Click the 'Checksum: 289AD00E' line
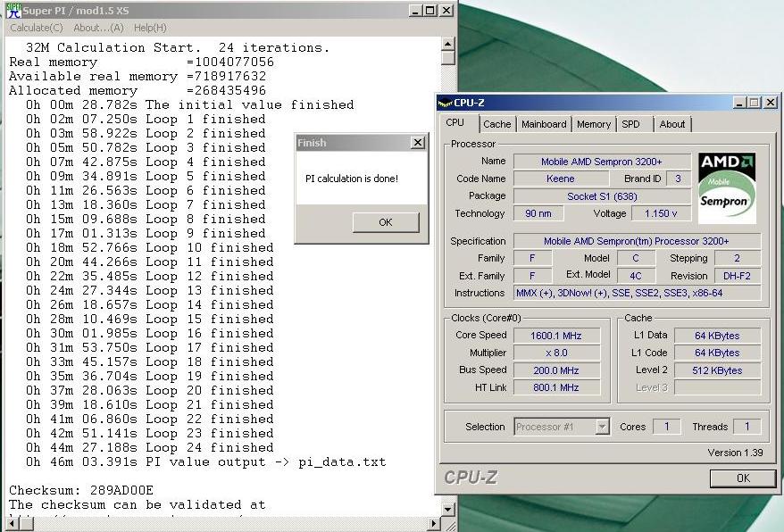The height and width of the screenshot is (532, 784). click(x=81, y=491)
